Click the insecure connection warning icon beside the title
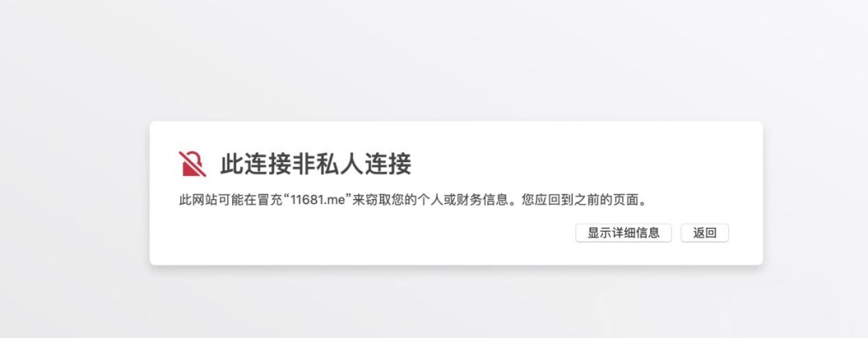The width and height of the screenshot is (868, 338). coord(192,164)
